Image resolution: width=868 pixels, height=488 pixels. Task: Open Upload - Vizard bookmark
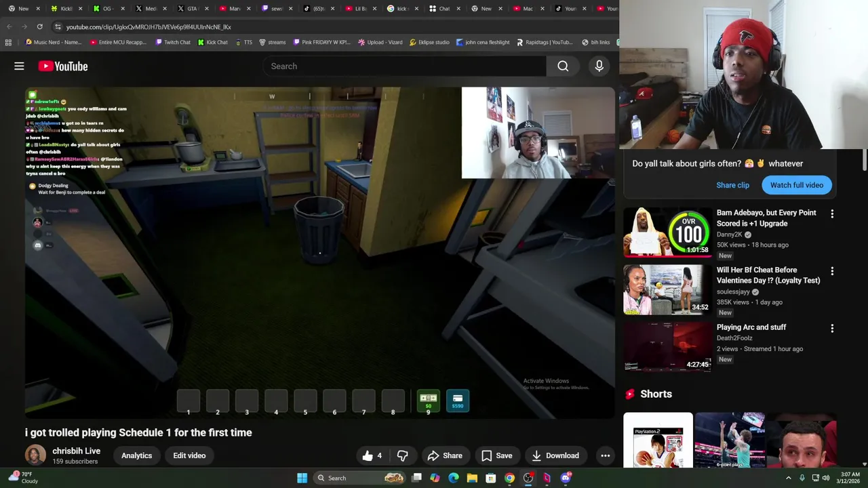pos(380,42)
